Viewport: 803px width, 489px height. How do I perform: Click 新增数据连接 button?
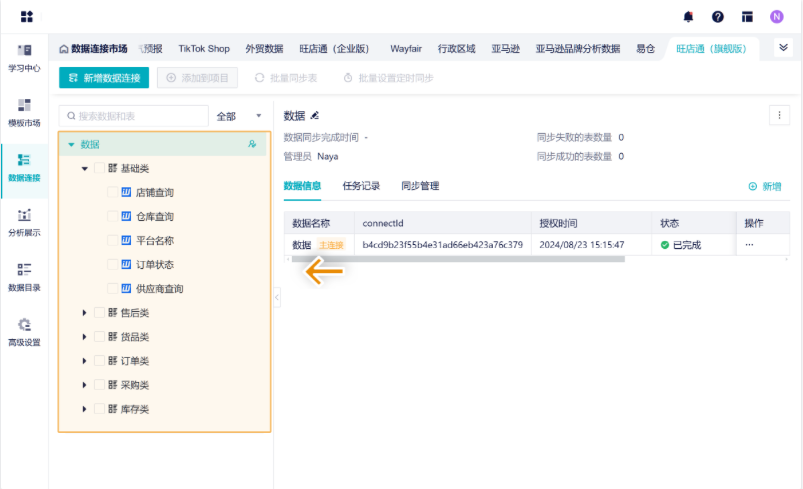pos(104,78)
